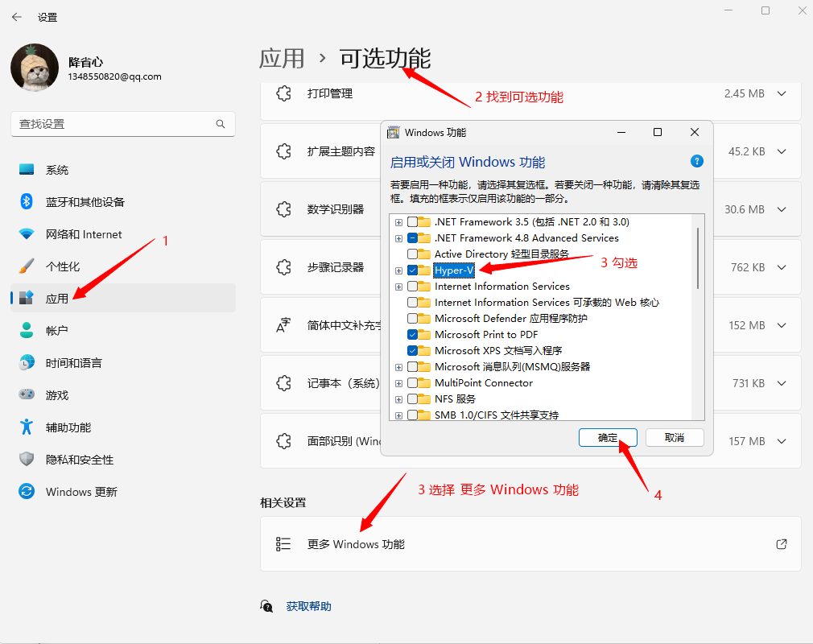Expand the .NET Framework 3.5 tree node
Screen dimensions: 813x644
click(398, 221)
